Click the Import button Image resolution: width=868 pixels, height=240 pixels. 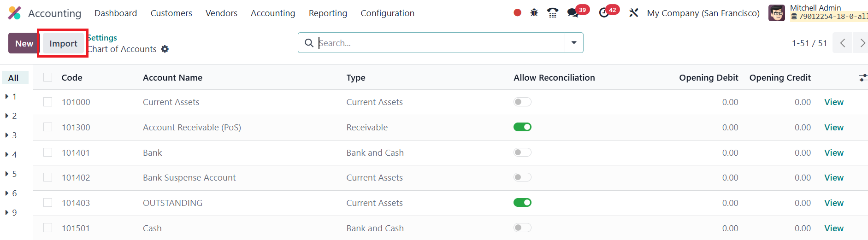[63, 44]
